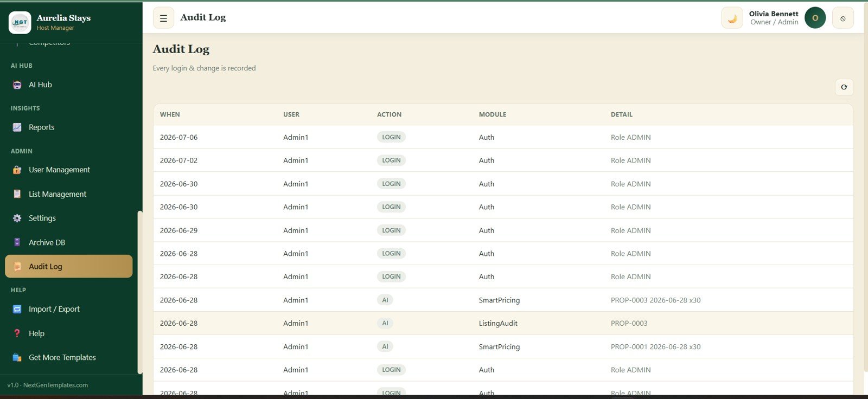Open Get More Templates link

tap(68, 358)
